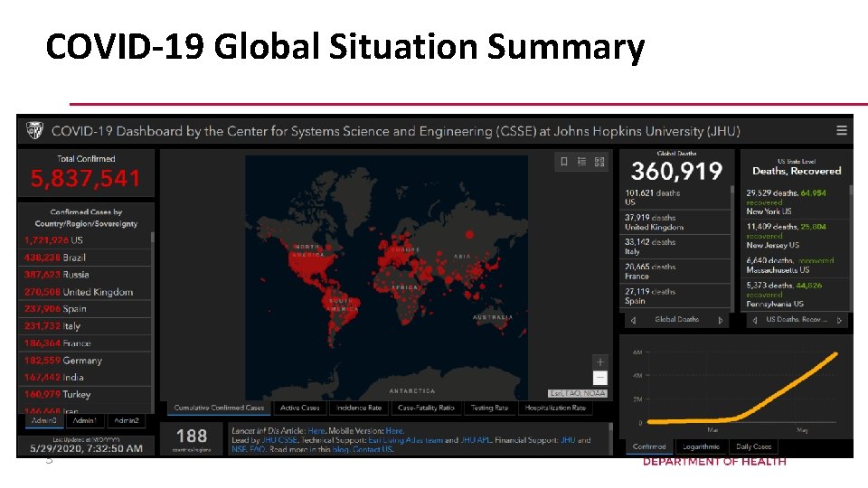Open the basemap gallery grid icon

pos(599,162)
